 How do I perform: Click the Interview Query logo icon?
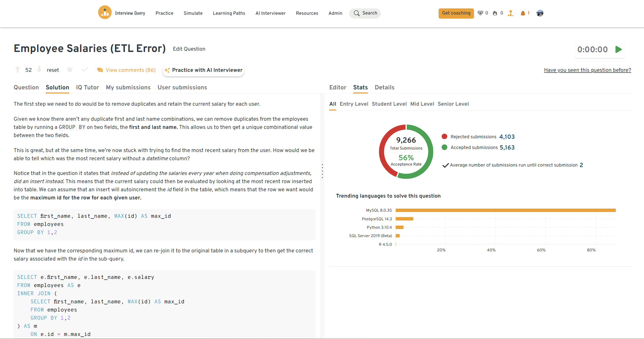(x=105, y=12)
